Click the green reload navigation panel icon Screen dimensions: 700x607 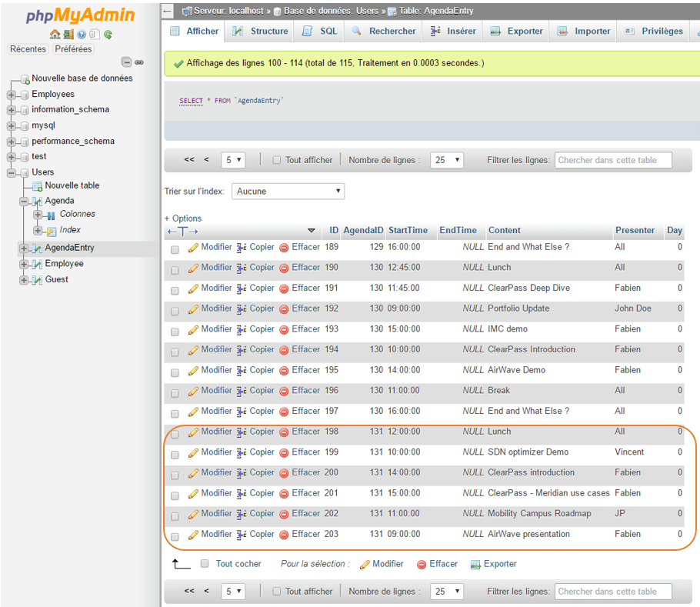coord(108,34)
